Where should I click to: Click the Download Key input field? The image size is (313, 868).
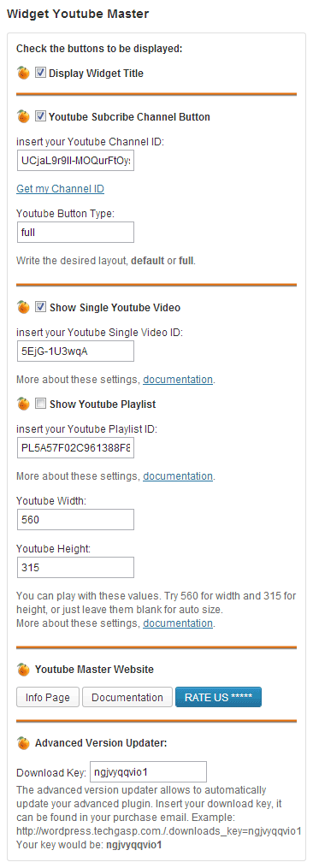149,771
